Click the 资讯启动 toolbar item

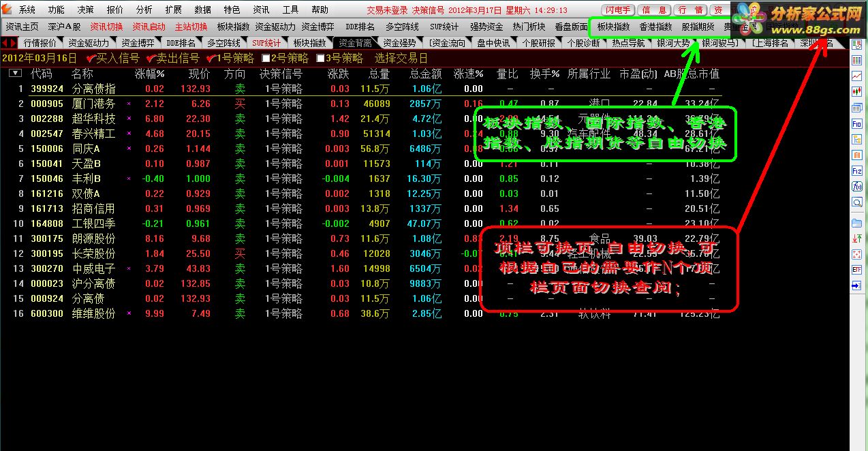click(x=149, y=27)
